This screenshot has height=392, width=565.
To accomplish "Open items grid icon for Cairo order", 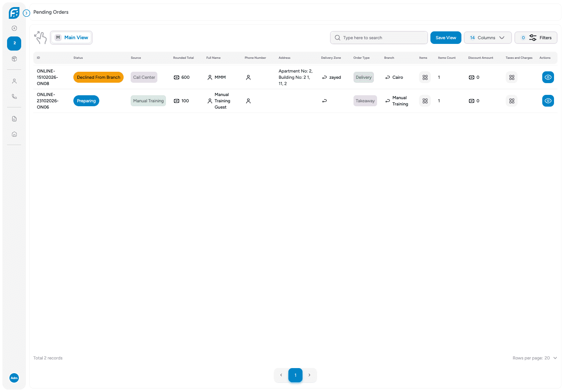I will pyautogui.click(x=425, y=77).
